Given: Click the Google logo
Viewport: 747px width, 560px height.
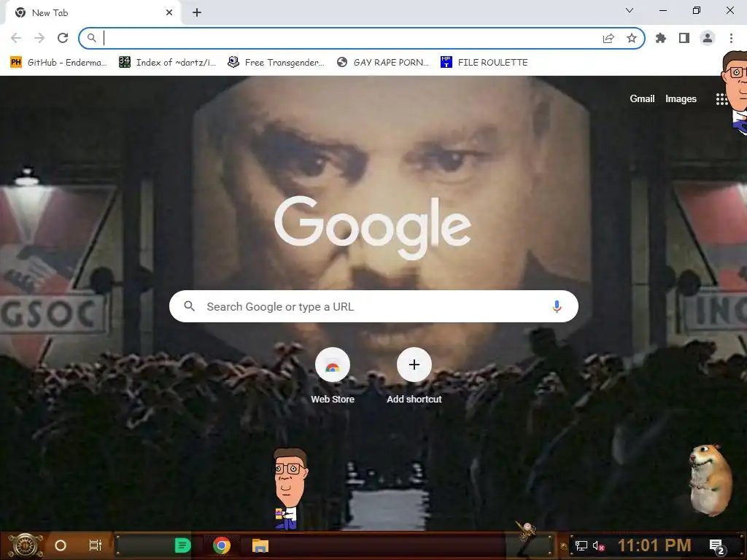Looking at the screenshot, I should [373, 228].
